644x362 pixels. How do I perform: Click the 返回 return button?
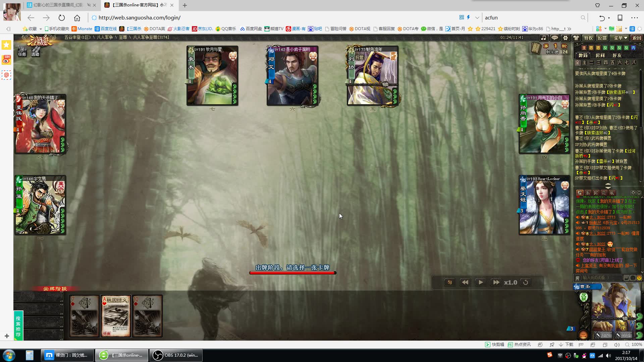(637, 38)
